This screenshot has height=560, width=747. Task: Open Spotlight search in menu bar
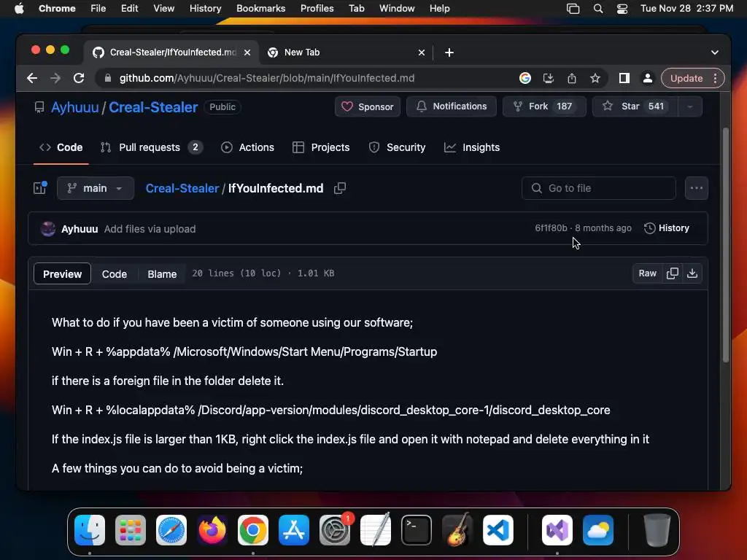[598, 9]
